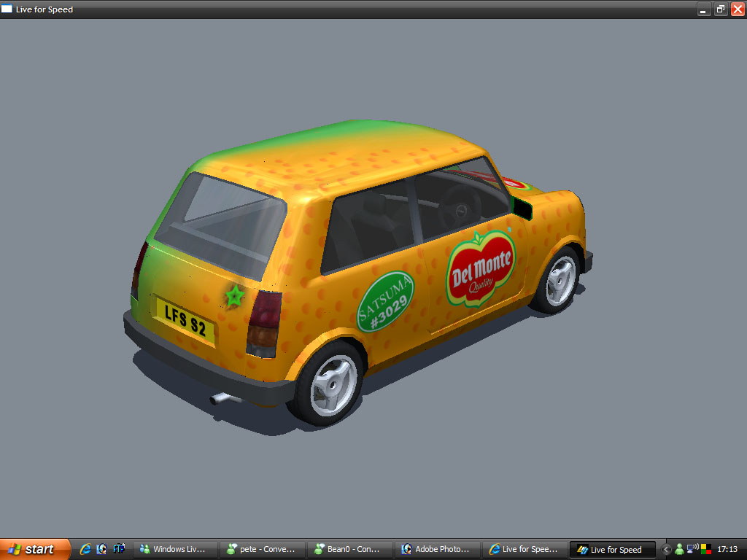Open the taskbar clock showing 17:13
The image size is (747, 560).
click(x=727, y=550)
